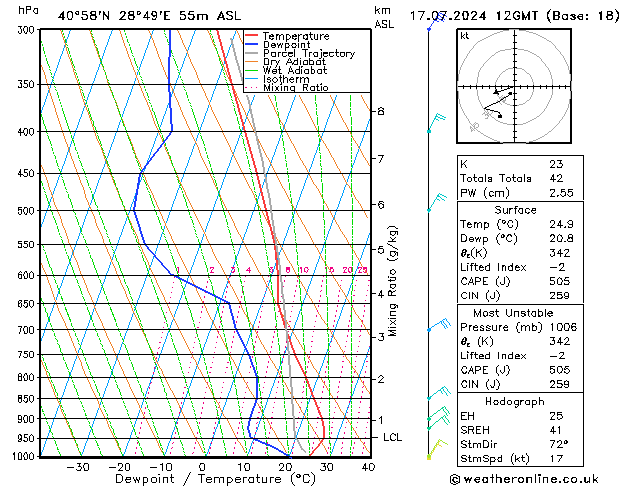Click the Most Unstable section header

(513, 313)
